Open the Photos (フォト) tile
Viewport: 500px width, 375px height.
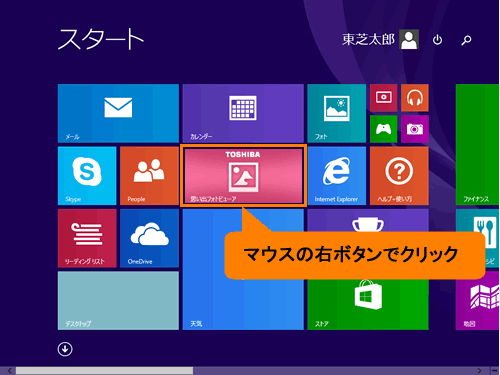tap(337, 113)
